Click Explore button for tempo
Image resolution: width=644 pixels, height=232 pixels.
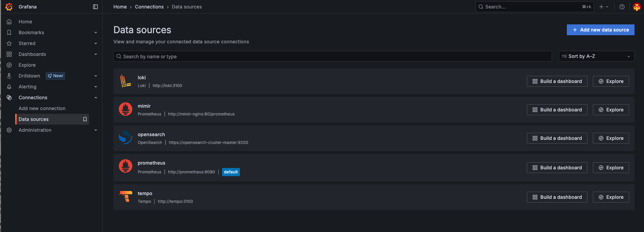611,197
